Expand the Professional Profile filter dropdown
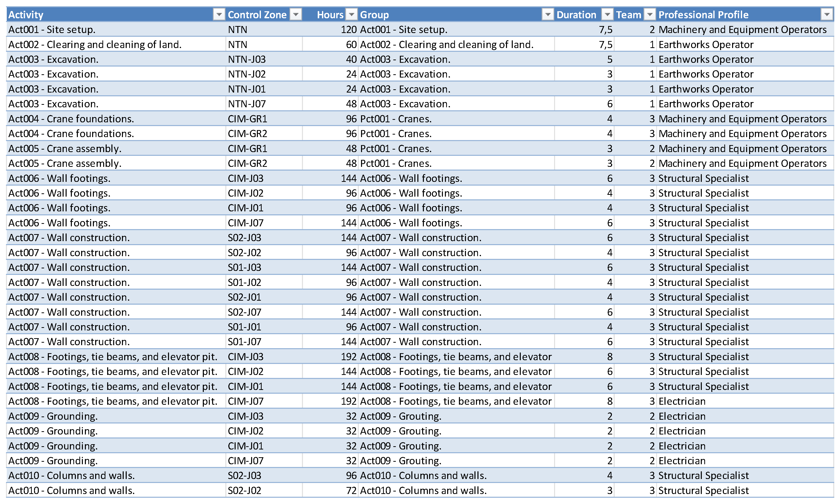Viewport: 840px width, 504px height. point(827,15)
